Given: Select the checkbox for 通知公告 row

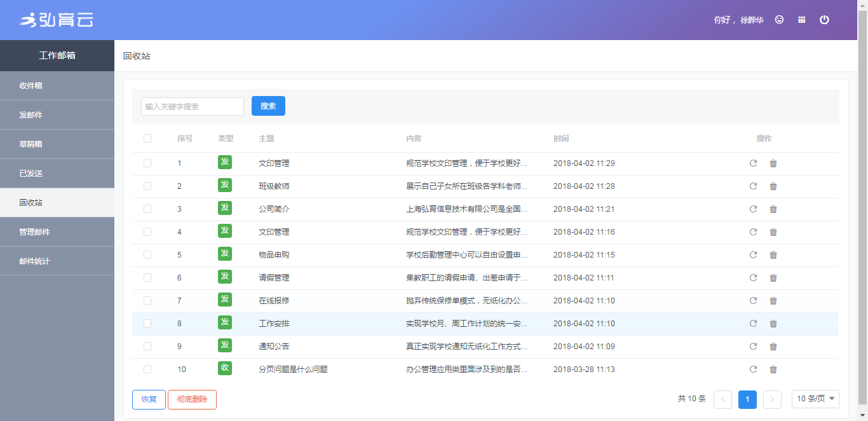Looking at the screenshot, I should pyautogui.click(x=147, y=347).
